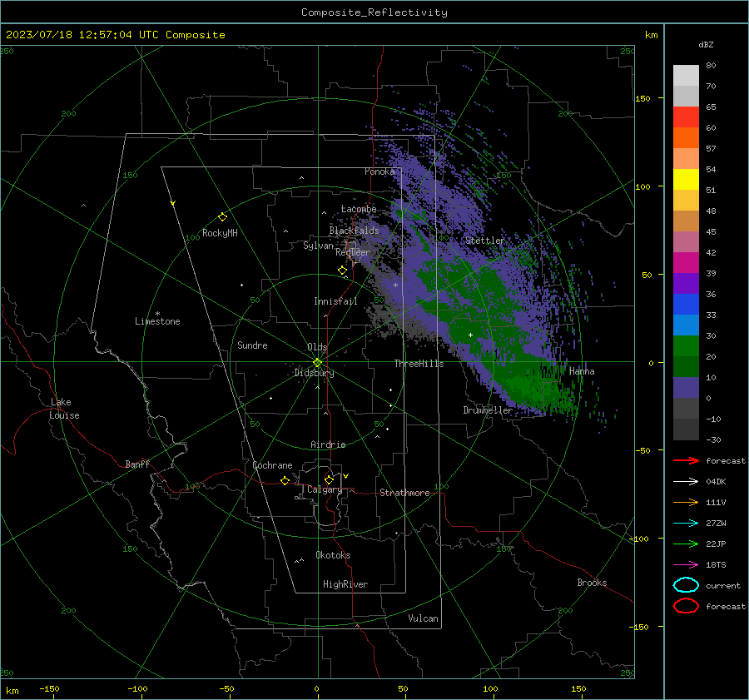749x700 pixels.
Task: Select the Sylvan label
Action: (318, 246)
